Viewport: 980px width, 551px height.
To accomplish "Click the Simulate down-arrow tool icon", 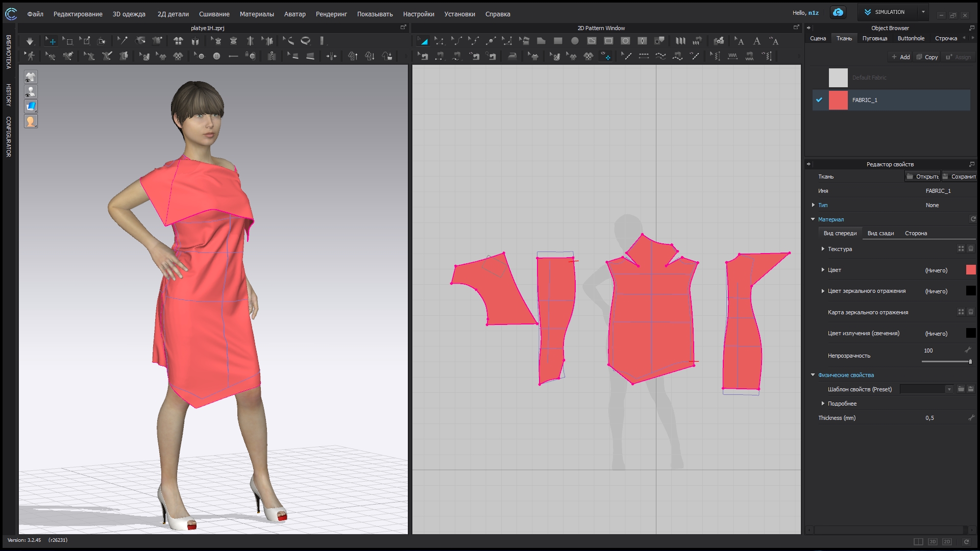I will coord(30,41).
